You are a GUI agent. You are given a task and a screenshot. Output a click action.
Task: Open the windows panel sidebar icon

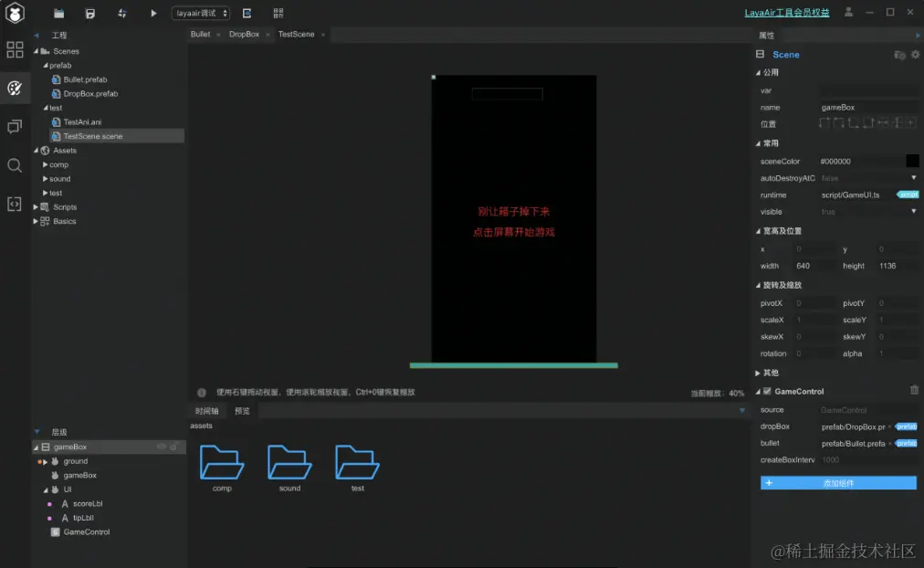[15, 127]
